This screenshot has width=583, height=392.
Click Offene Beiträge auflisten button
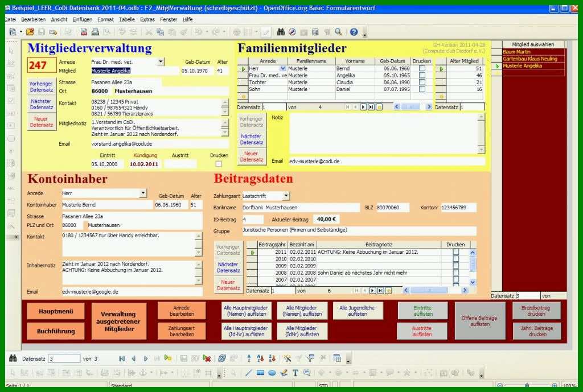480,321
